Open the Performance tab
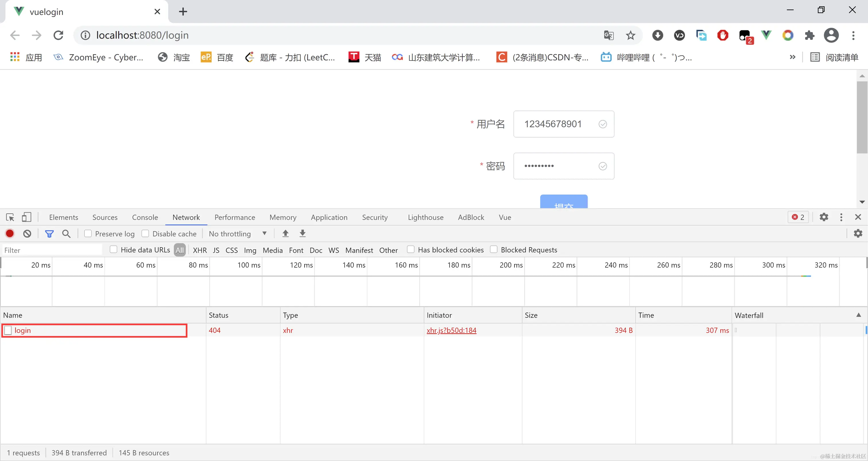Screen dimensions: 868x461 pyautogui.click(x=235, y=217)
